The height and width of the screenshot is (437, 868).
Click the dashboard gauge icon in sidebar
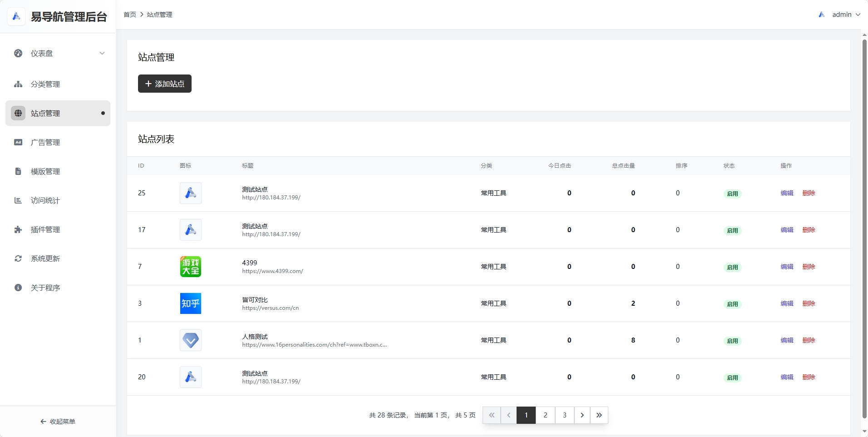(18, 53)
